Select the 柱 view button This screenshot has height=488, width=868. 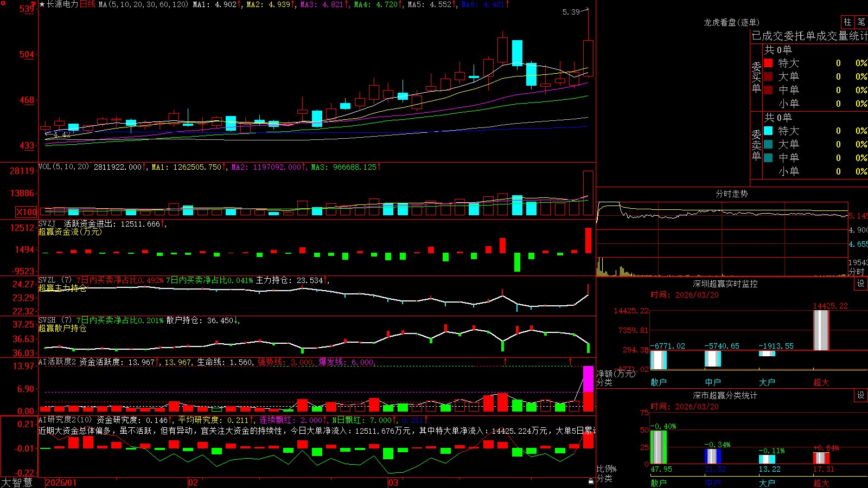coord(847,22)
